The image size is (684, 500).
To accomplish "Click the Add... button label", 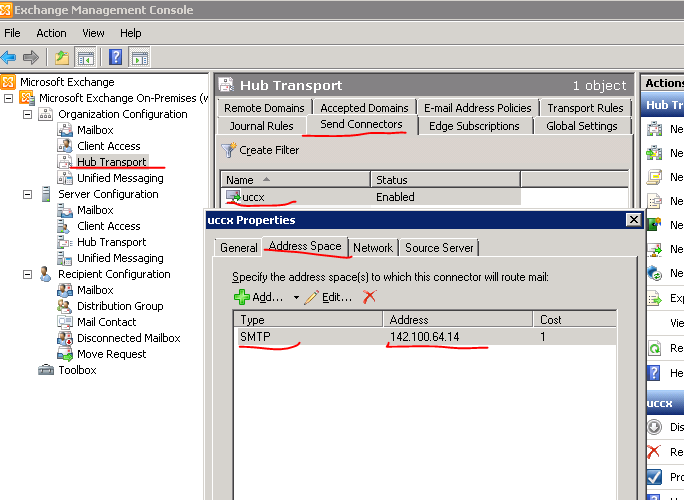I will [268, 298].
